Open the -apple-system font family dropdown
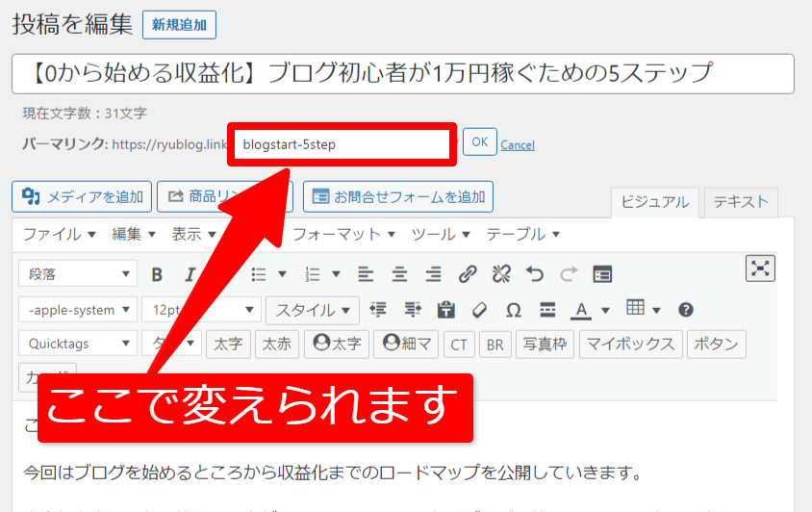812x512 pixels. (x=78, y=310)
